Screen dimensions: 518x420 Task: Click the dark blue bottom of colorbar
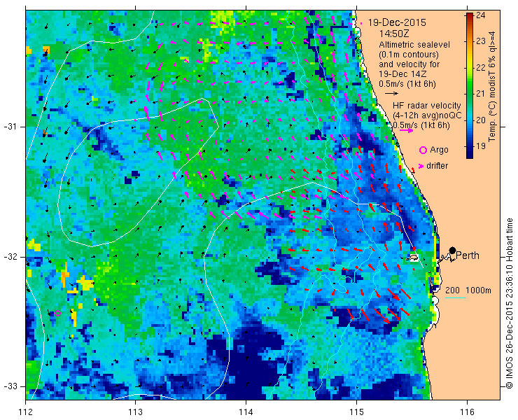click(x=470, y=155)
